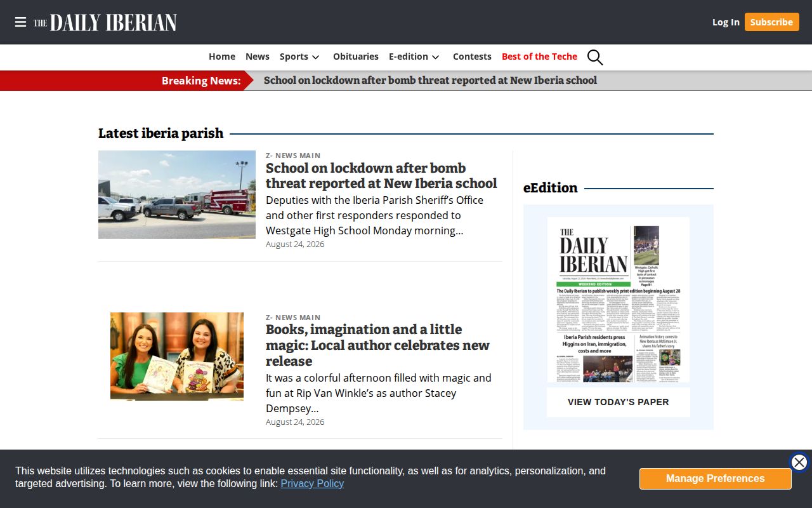The width and height of the screenshot is (812, 508).
Task: Open the Obituaries nav item
Action: [x=356, y=57]
